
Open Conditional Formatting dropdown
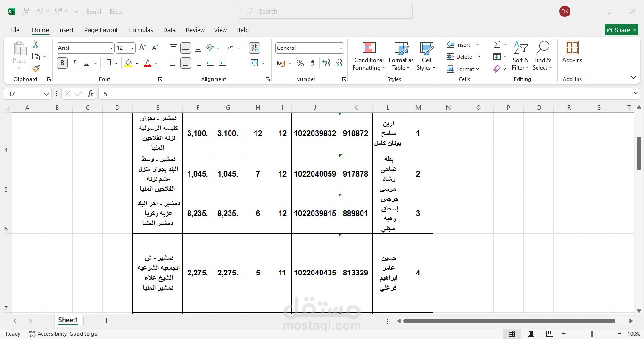(369, 56)
